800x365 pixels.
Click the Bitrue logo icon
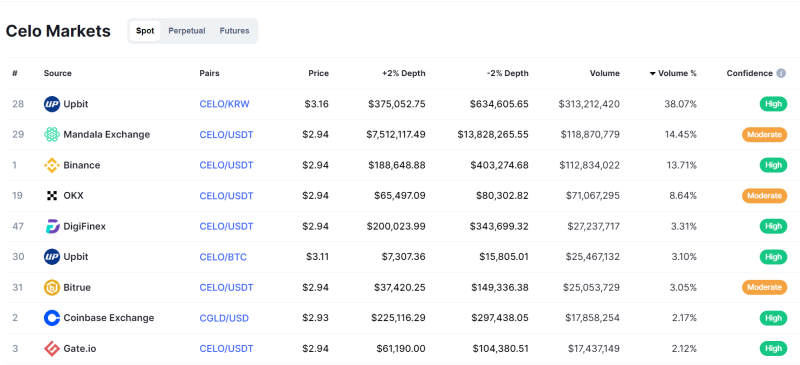(52, 287)
